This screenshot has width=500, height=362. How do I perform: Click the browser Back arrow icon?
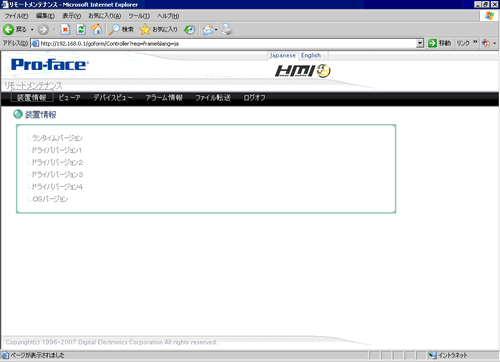point(8,30)
